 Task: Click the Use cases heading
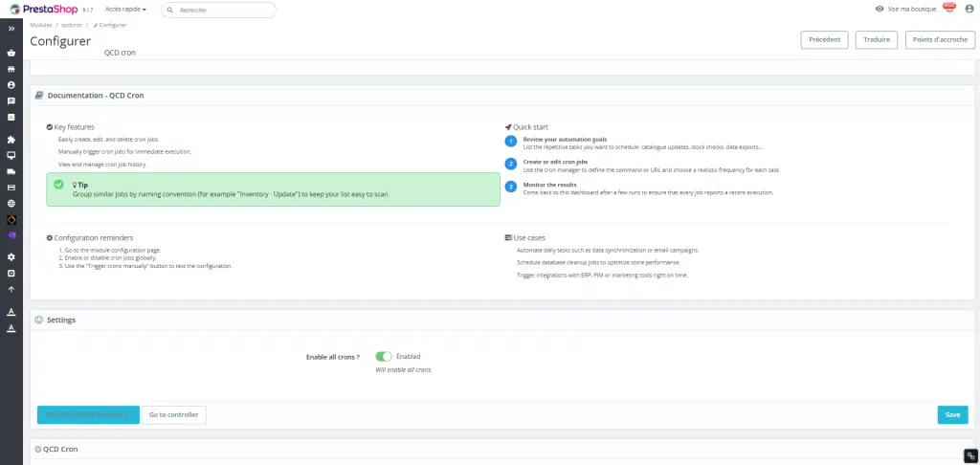(x=528, y=238)
